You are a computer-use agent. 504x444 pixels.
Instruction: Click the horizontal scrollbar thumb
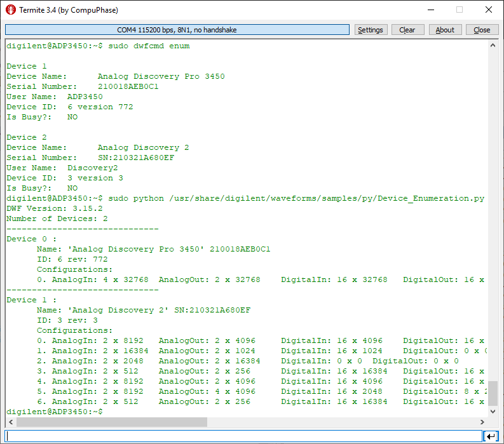112,422
